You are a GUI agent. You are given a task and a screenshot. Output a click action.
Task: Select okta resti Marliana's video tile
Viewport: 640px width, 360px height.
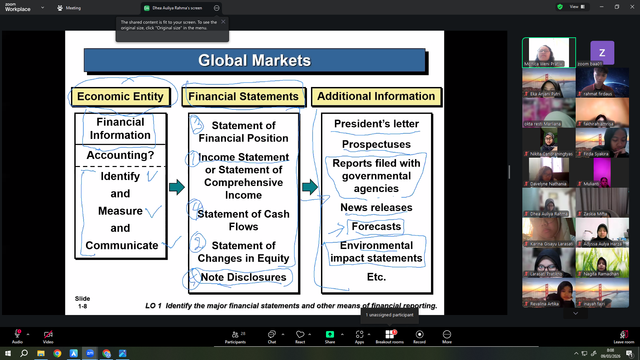point(549,113)
